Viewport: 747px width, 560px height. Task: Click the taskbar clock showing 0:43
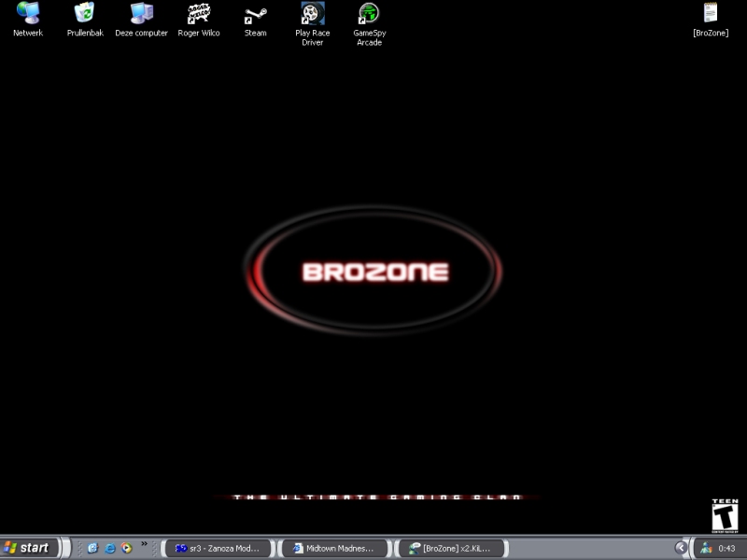[x=726, y=548]
